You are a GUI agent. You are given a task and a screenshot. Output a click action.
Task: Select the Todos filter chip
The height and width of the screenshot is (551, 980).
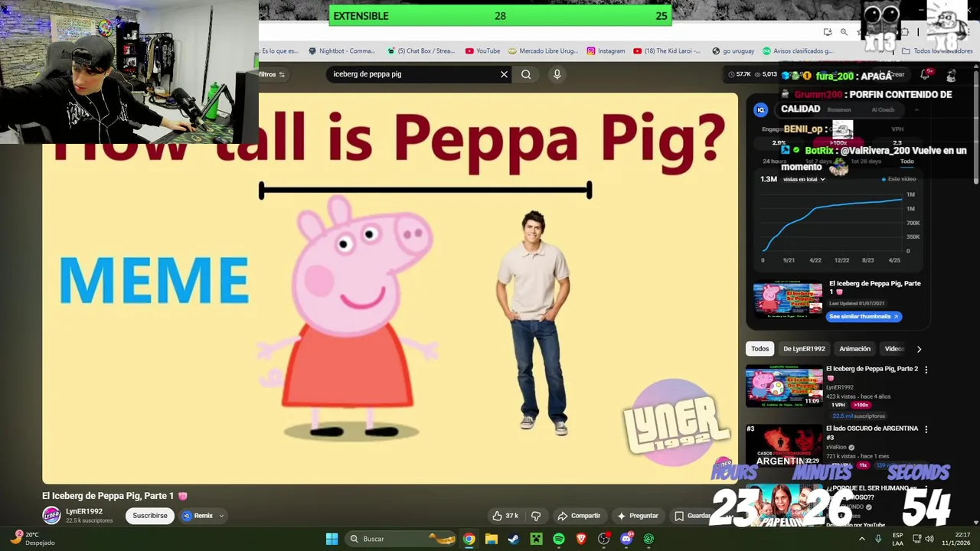coord(759,349)
